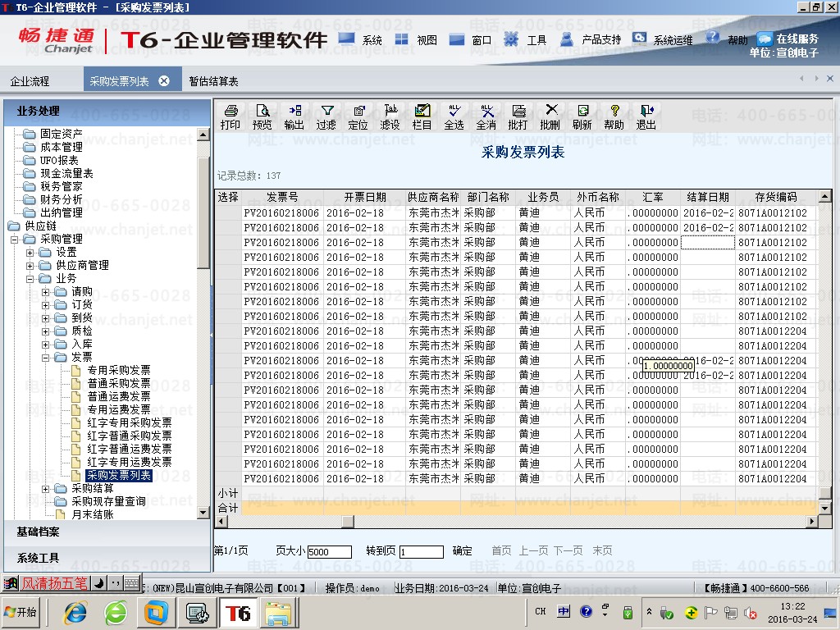
Task: Expand the 入库 tree node
Action: pos(46,344)
